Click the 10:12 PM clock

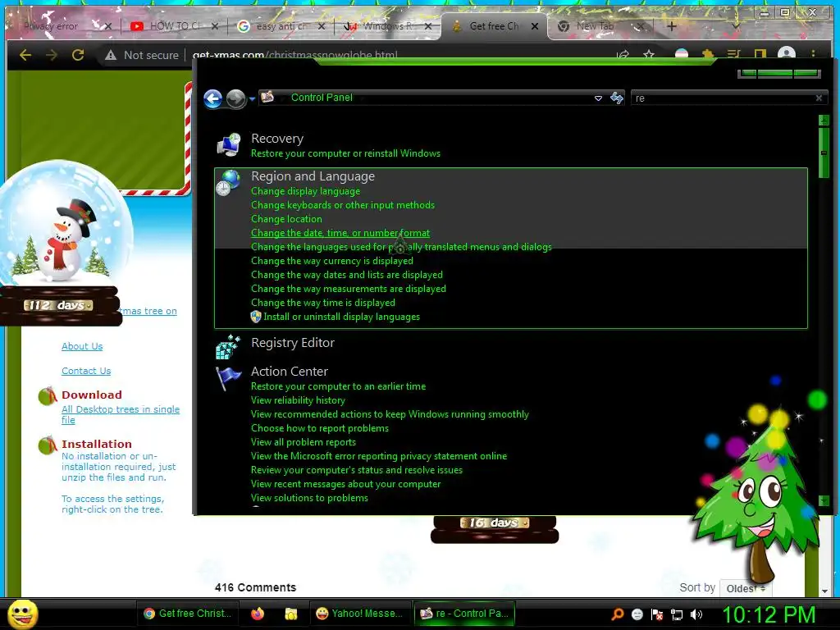(x=769, y=614)
